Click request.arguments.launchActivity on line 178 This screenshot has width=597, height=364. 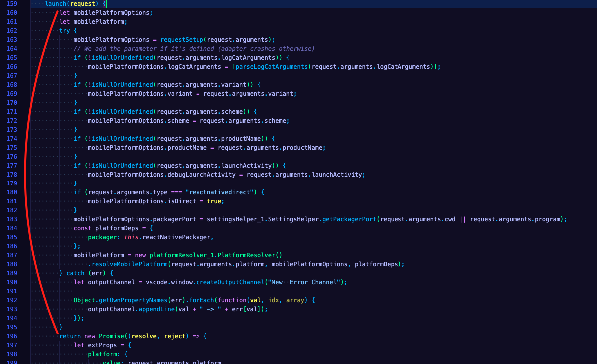click(x=304, y=175)
